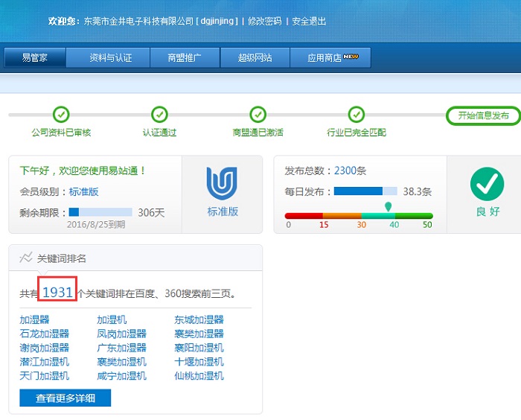Click the 修改密码 link in header

tap(264, 22)
